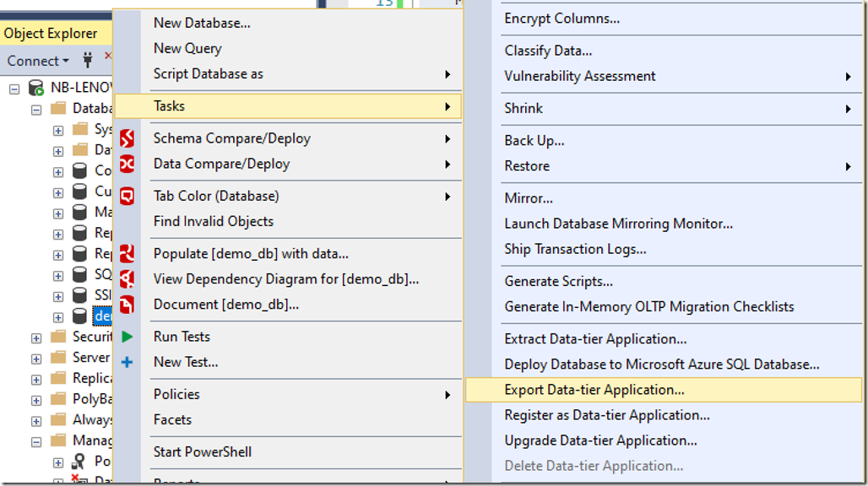Viewport: 868px width, 486px height.
Task: Click the Tab Color (Database) icon
Action: pyautogui.click(x=127, y=196)
